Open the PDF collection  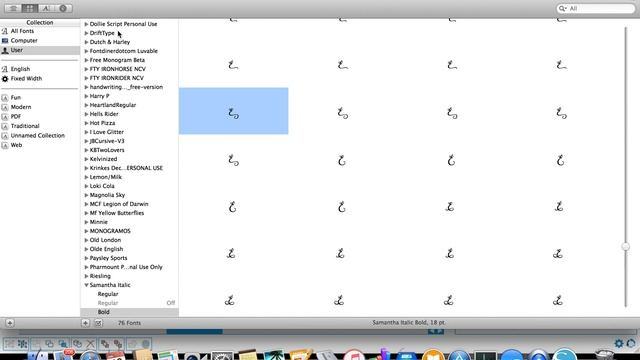[16, 116]
